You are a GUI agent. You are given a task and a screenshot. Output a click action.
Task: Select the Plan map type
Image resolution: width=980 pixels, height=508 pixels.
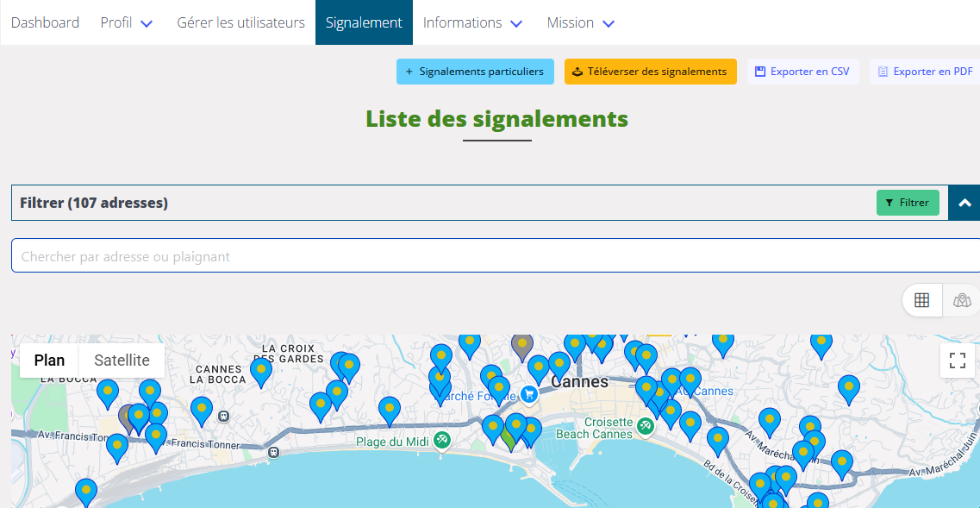point(50,361)
